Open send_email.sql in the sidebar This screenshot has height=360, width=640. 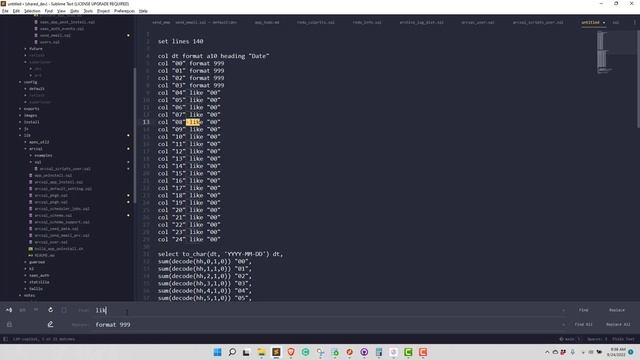55,36
